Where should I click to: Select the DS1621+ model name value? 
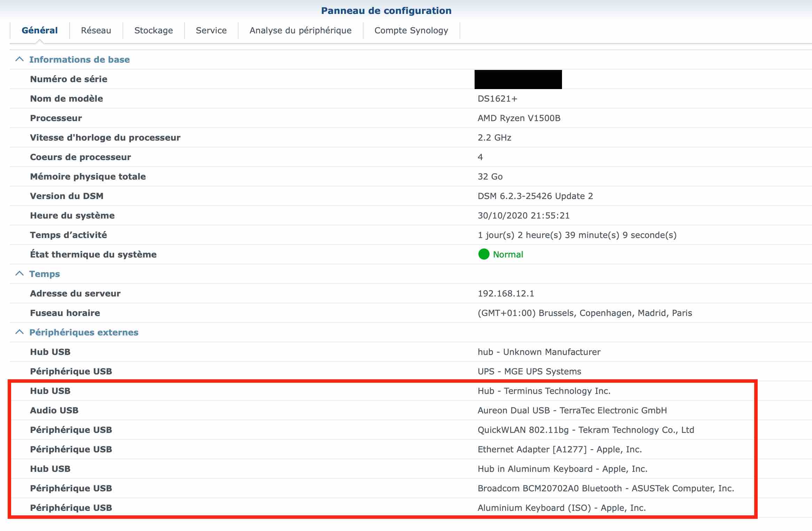[x=497, y=99]
